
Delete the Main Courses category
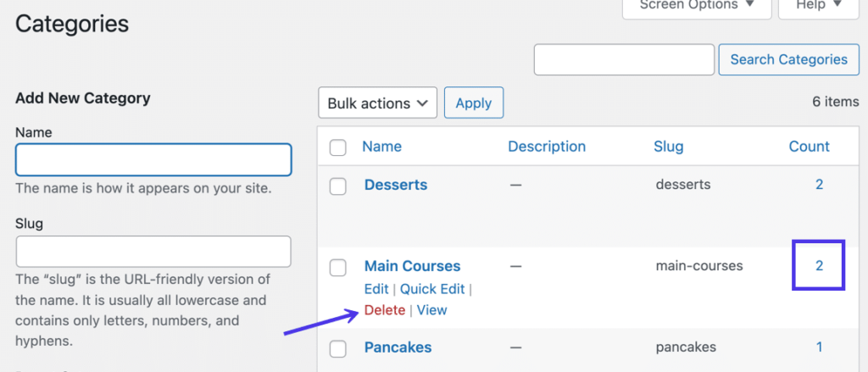[385, 310]
